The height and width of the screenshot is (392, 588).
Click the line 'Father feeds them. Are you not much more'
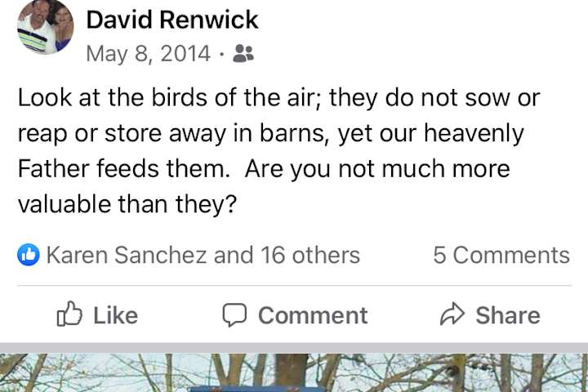[264, 169]
